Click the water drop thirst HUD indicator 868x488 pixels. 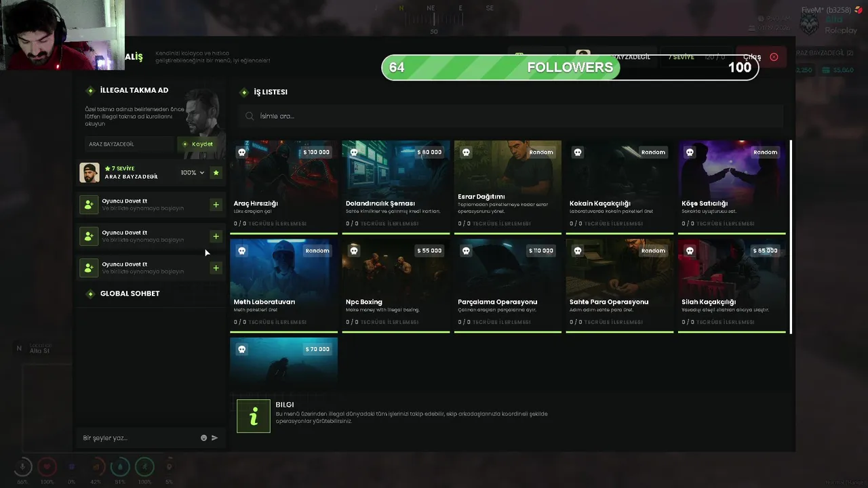click(x=120, y=466)
